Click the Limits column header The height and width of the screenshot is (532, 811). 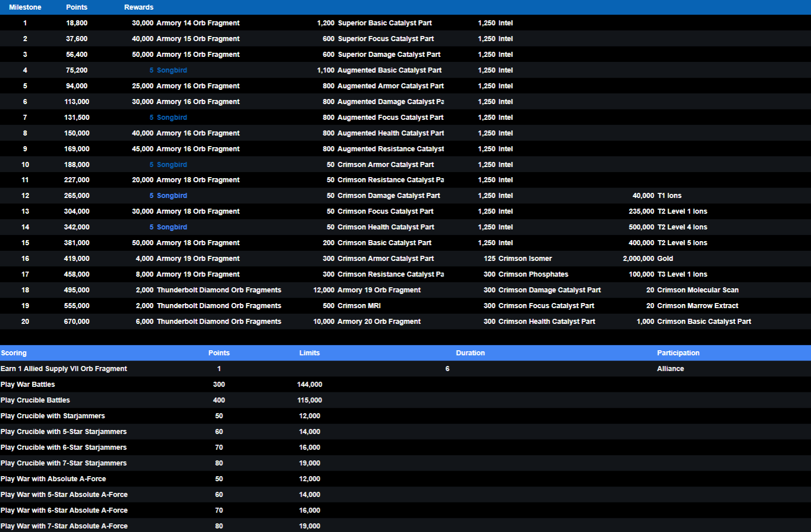pyautogui.click(x=309, y=353)
